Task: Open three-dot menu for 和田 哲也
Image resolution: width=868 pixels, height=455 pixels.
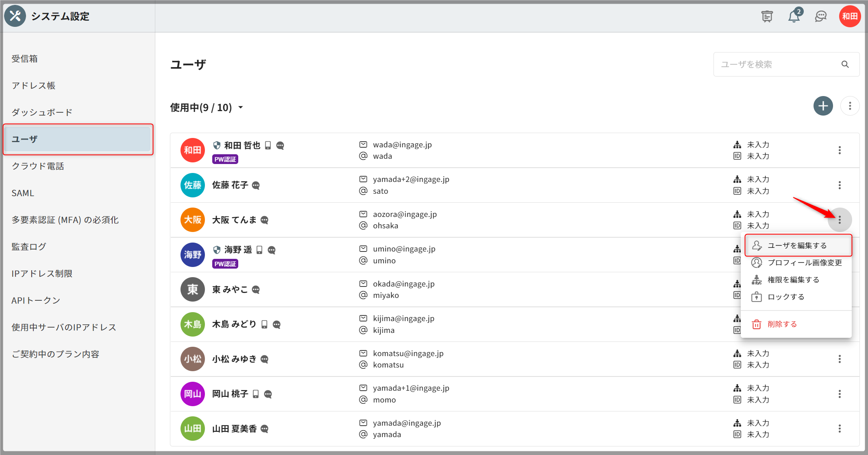Action: (839, 150)
